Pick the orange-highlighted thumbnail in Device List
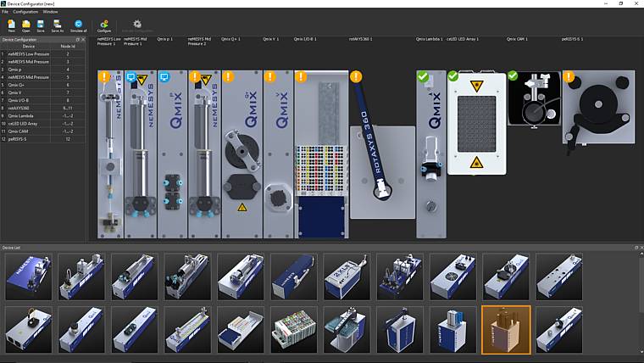Image resolution: width=644 pixels, height=363 pixels. 506,330
